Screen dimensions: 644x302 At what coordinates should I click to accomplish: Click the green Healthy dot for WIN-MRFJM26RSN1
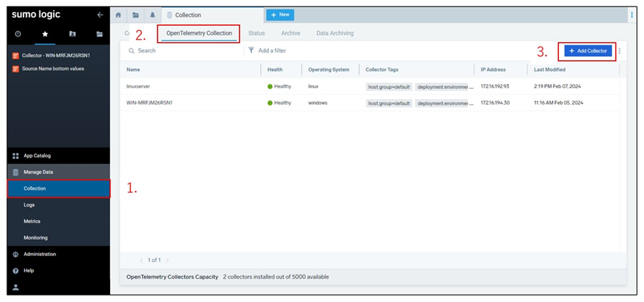270,103
